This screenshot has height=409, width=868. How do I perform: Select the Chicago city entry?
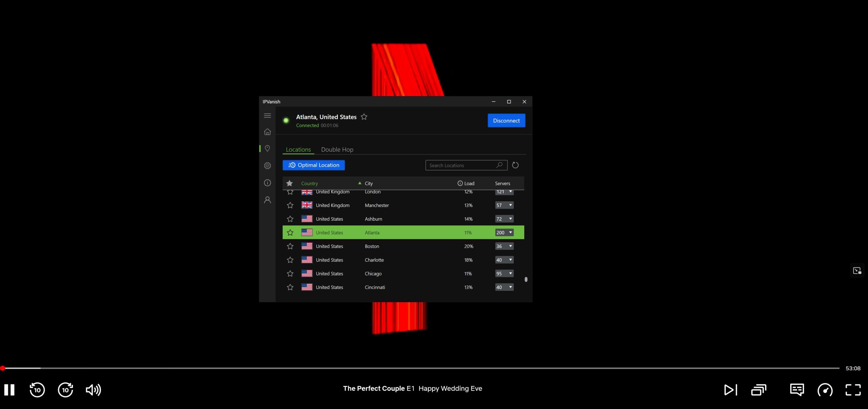coord(373,273)
